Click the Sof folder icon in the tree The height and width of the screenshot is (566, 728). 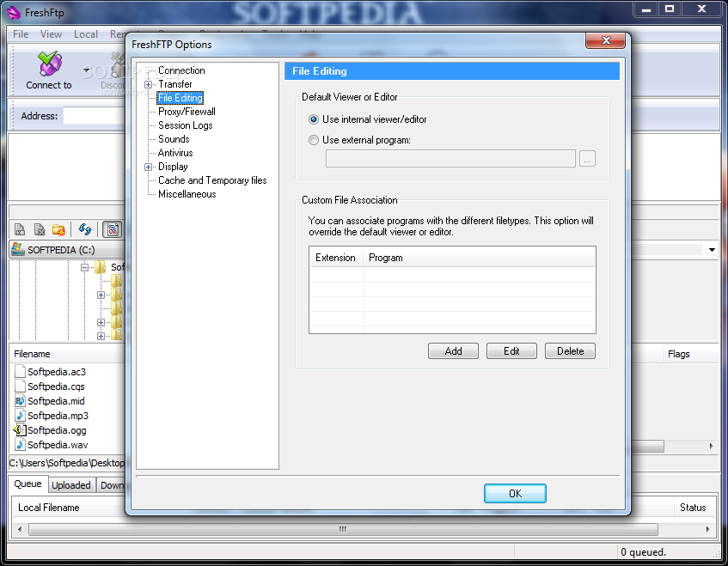[101, 267]
